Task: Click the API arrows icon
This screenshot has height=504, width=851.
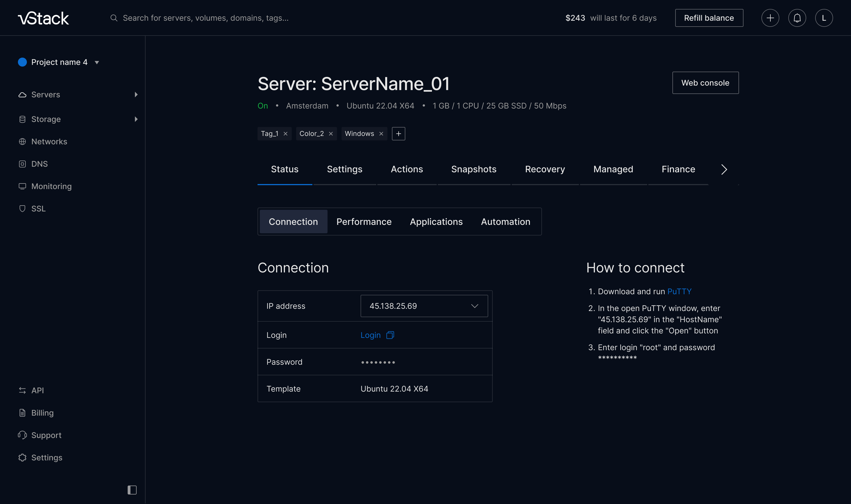Action: [x=22, y=390]
